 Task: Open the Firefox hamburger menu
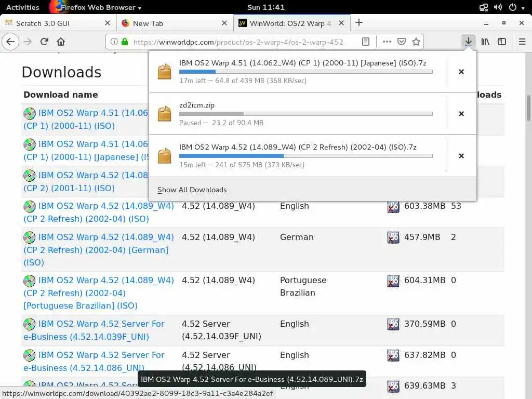click(x=522, y=42)
